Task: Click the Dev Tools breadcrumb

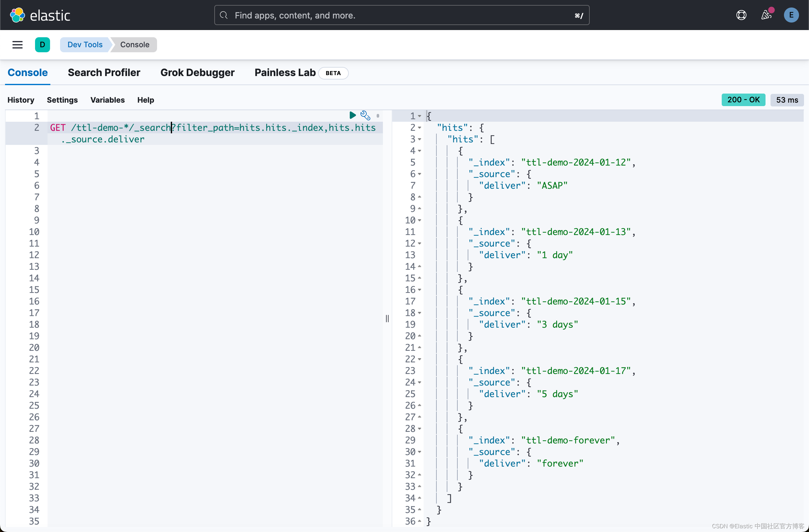Action: tap(85, 44)
